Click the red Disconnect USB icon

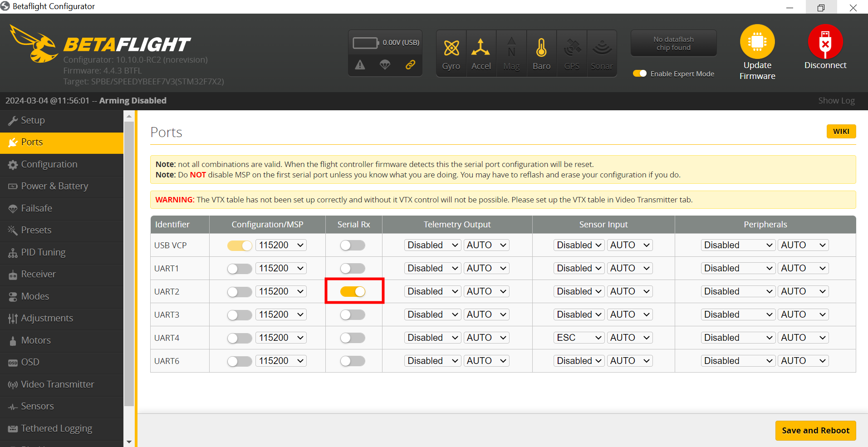pos(825,41)
